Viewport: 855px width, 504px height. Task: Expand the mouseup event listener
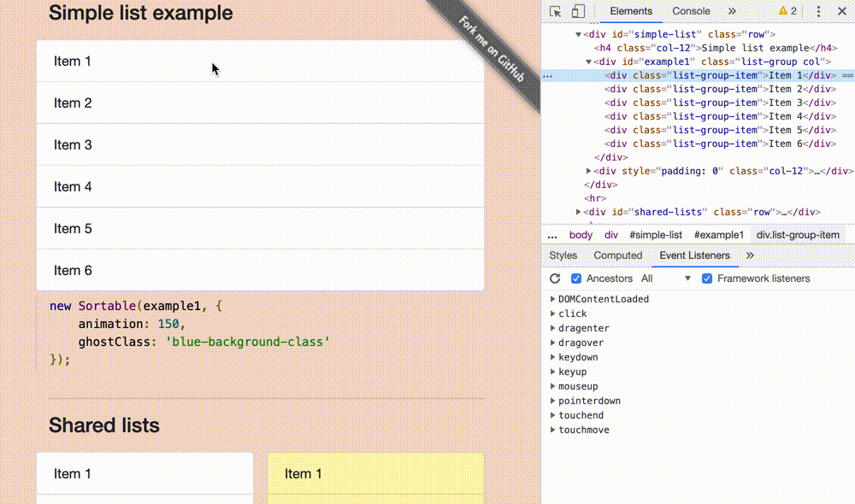point(552,386)
